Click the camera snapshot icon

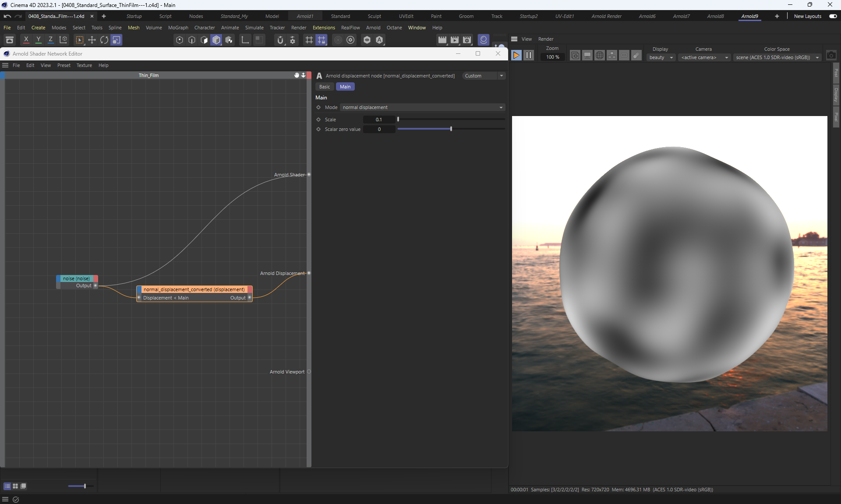[x=831, y=56]
